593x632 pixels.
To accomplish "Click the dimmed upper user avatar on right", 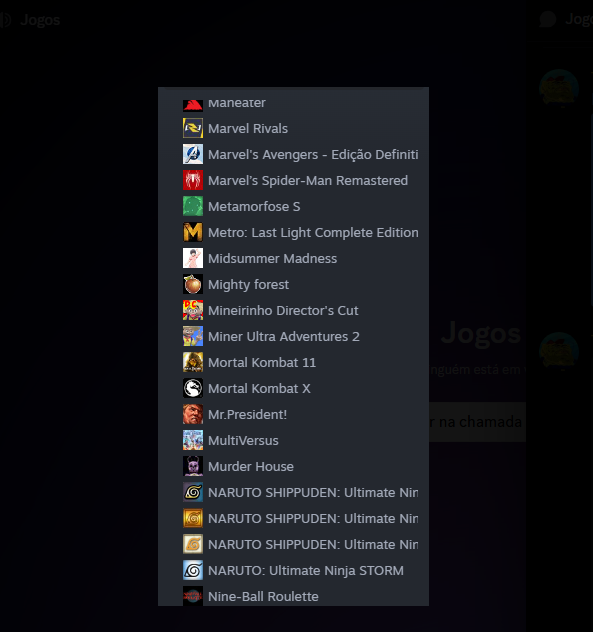I will click(x=559, y=88).
